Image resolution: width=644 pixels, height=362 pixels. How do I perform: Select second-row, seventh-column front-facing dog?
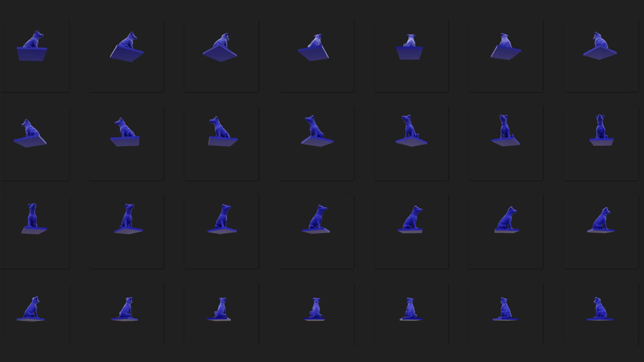click(601, 143)
